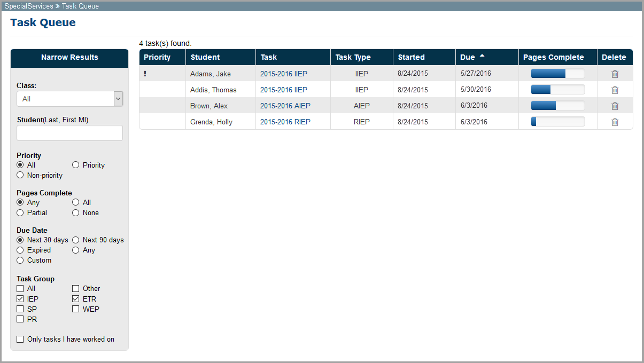Open the 2015-2016 AIEP task link

point(285,106)
